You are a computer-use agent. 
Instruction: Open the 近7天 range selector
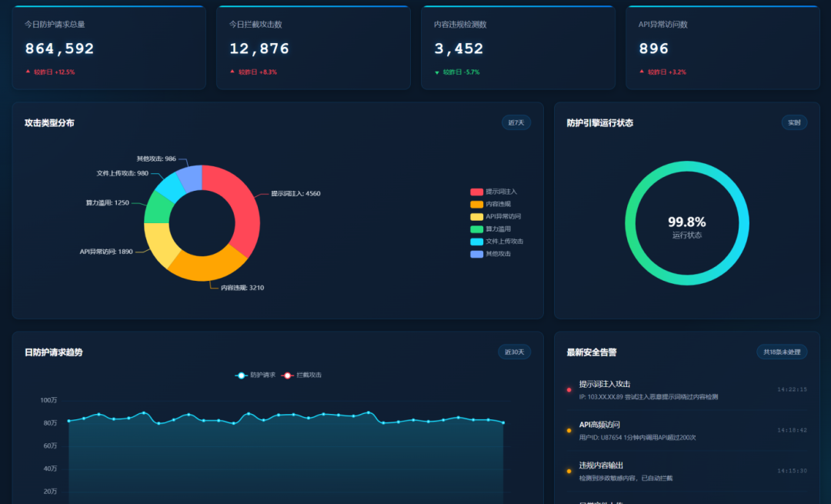click(516, 123)
